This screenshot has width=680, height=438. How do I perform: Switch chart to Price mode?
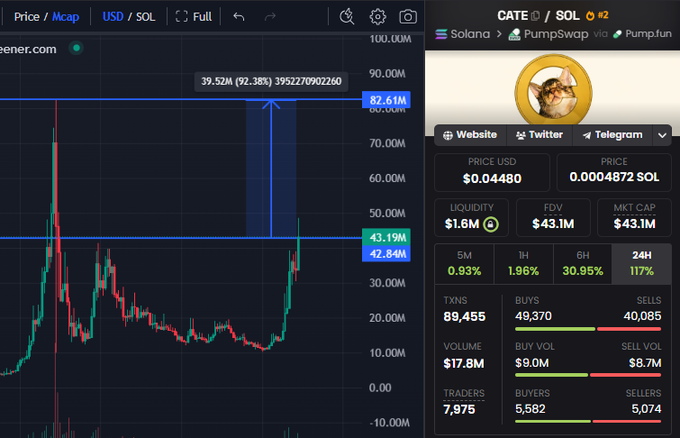(x=26, y=17)
